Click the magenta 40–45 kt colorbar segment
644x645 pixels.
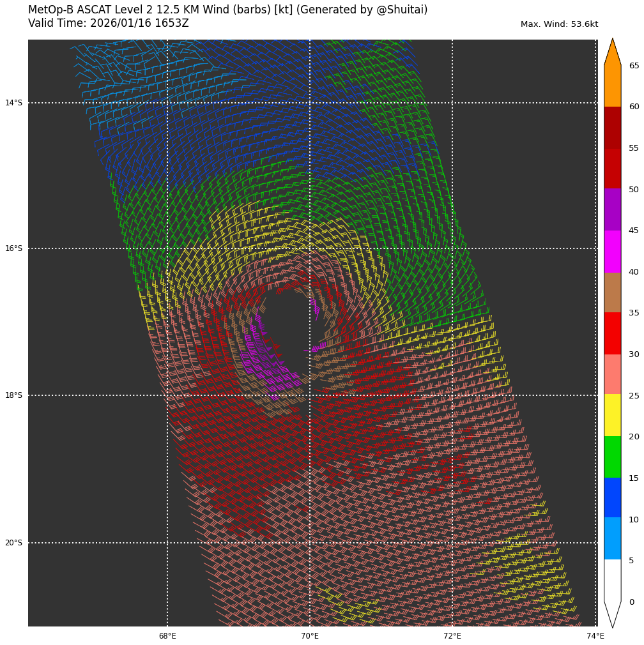(x=612, y=252)
